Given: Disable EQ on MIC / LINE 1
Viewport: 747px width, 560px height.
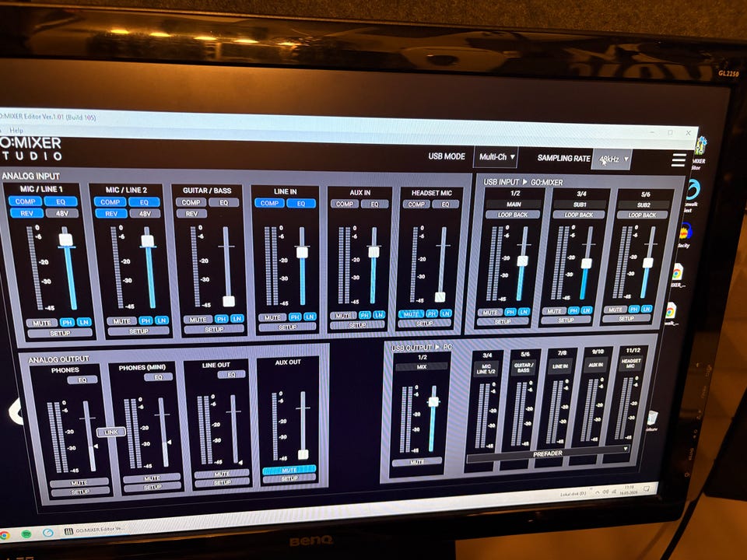Looking at the screenshot, I should pyautogui.click(x=61, y=201).
